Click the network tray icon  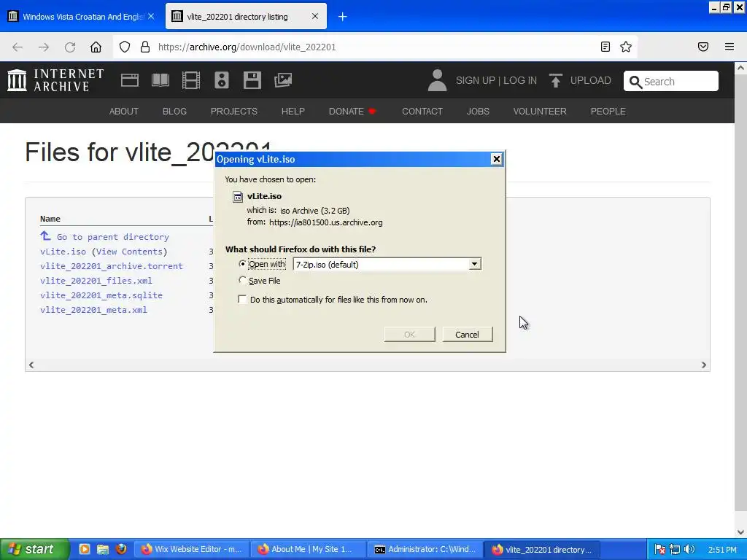675,549
